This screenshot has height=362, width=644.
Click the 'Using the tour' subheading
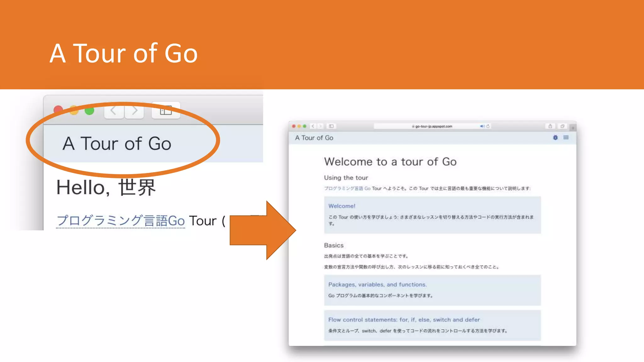click(346, 178)
